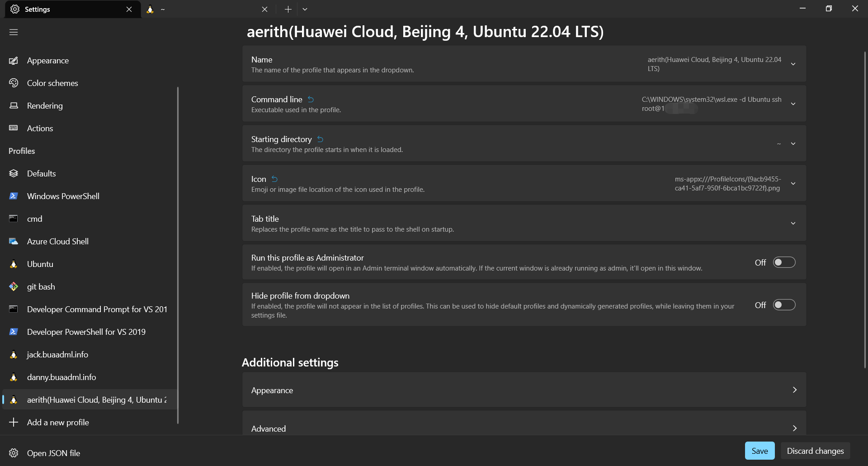Select the cmd profile
Image resolution: width=868 pixels, height=466 pixels.
tap(90, 219)
